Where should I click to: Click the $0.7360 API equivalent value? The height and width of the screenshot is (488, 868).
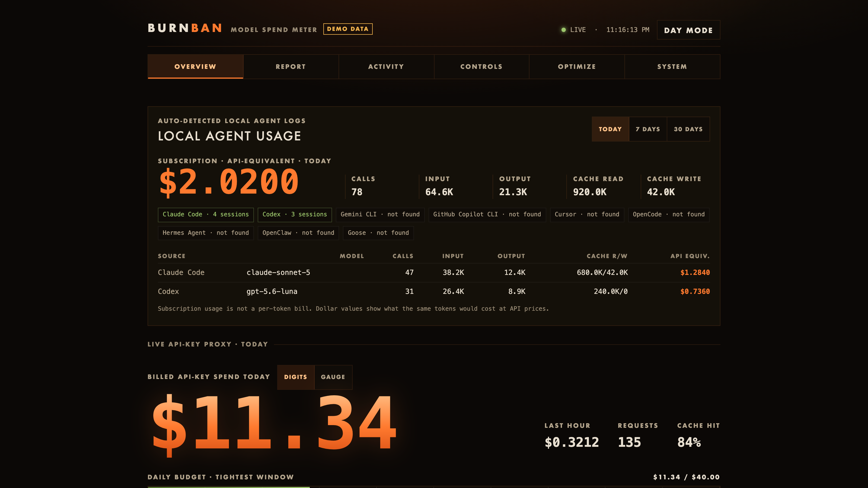[695, 291]
